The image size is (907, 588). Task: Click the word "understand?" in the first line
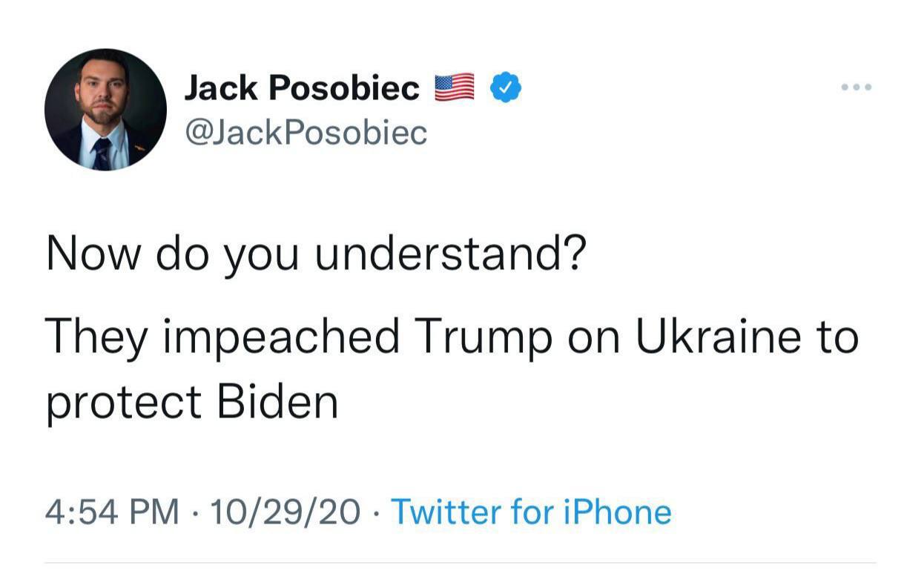tap(450, 254)
